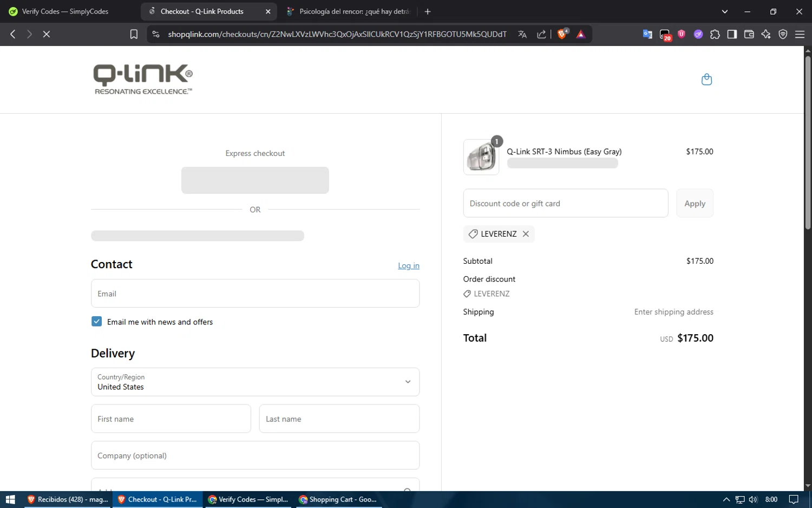The height and width of the screenshot is (508, 812).
Task: Focus the Company (optional) field
Action: [x=255, y=455]
